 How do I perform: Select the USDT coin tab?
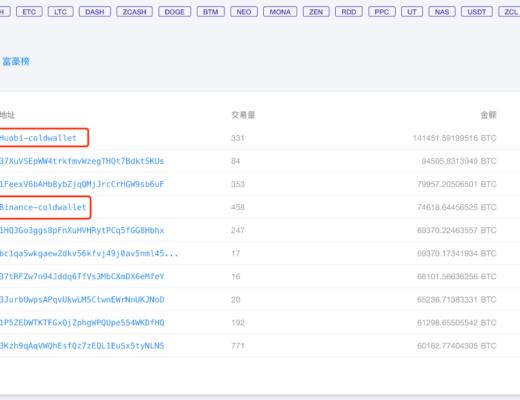point(477,12)
